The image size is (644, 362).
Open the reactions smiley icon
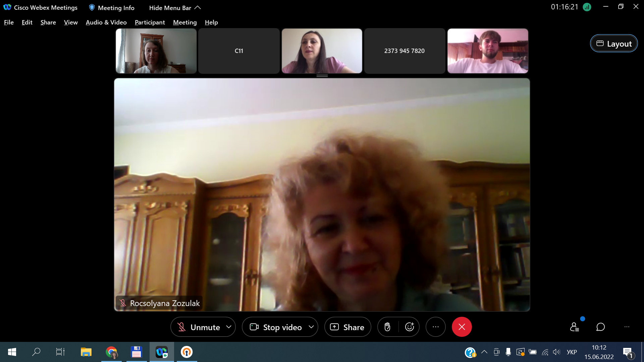[409, 327]
